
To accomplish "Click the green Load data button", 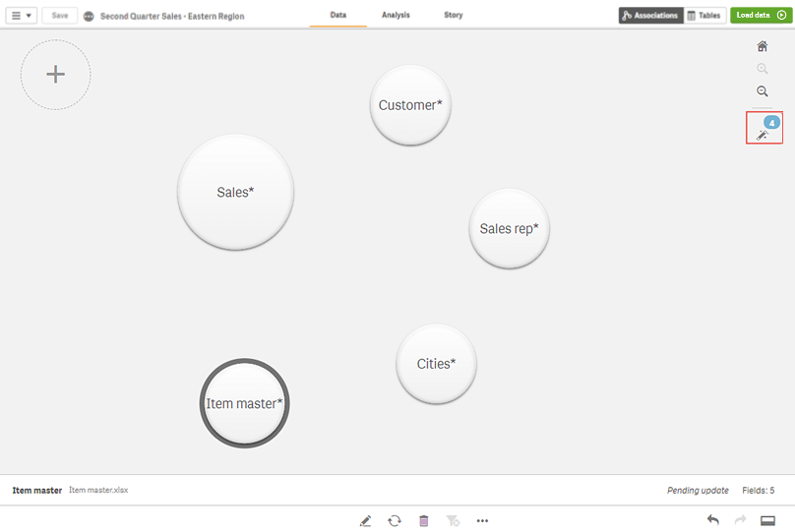I will (x=761, y=16).
